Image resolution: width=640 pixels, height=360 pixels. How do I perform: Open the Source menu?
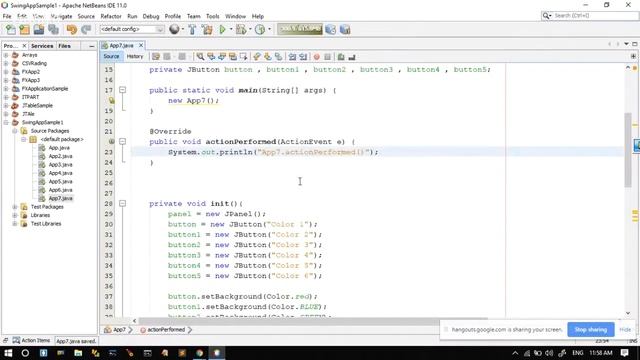tap(86, 16)
